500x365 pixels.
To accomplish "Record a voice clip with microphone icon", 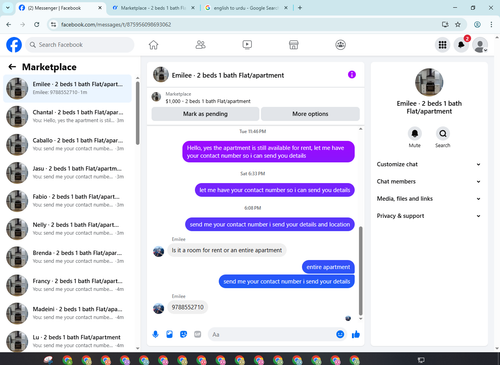I will (155, 334).
